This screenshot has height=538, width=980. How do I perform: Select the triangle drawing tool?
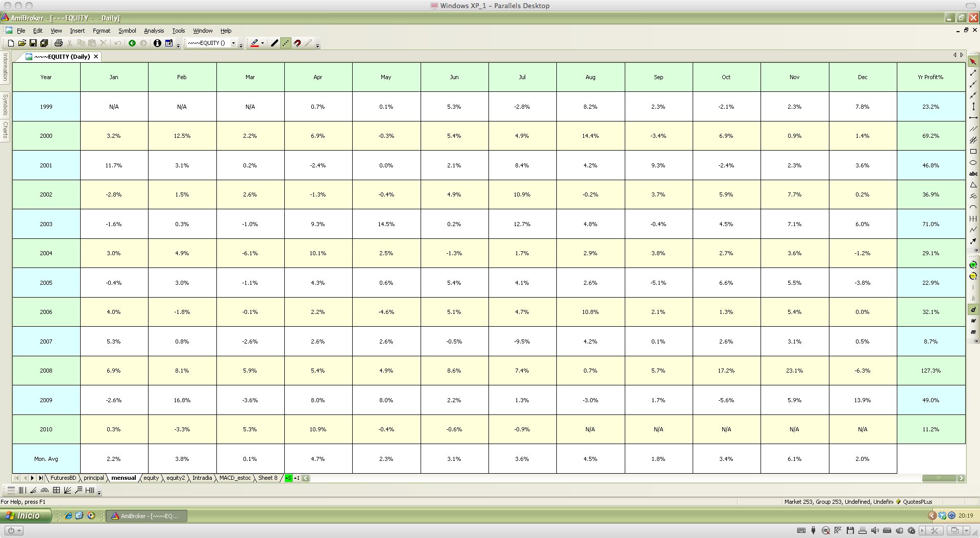[x=973, y=185]
